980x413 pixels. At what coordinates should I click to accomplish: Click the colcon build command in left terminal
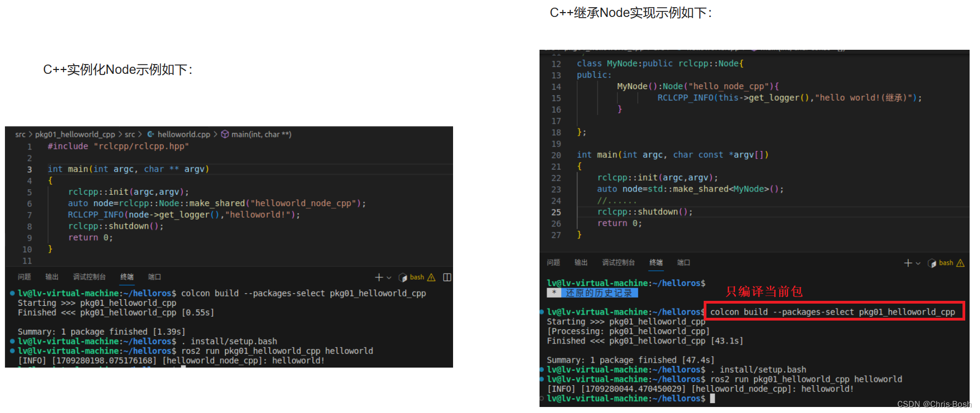tap(303, 294)
